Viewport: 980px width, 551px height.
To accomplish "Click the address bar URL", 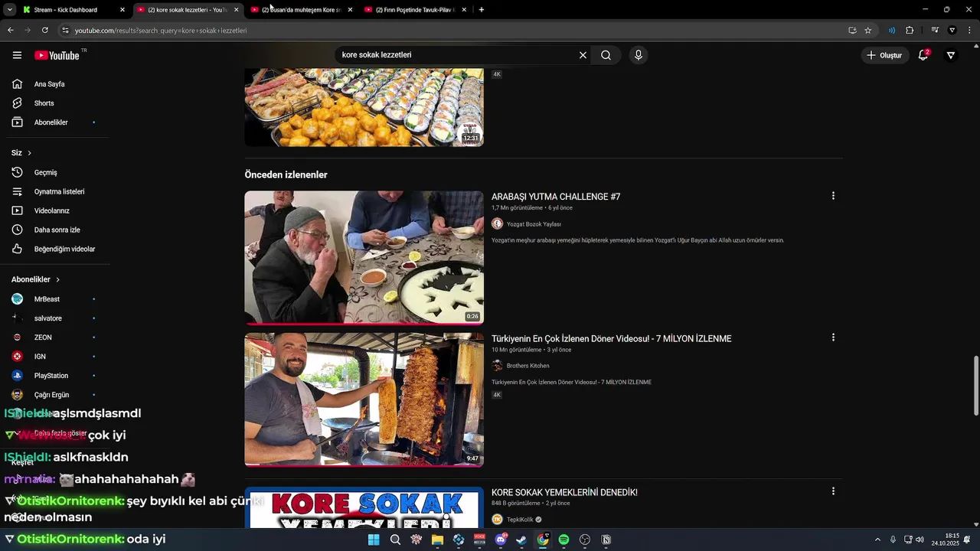I will pos(161,31).
